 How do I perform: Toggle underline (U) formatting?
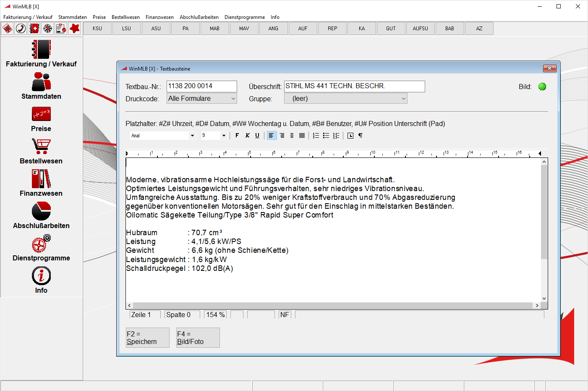[257, 136]
